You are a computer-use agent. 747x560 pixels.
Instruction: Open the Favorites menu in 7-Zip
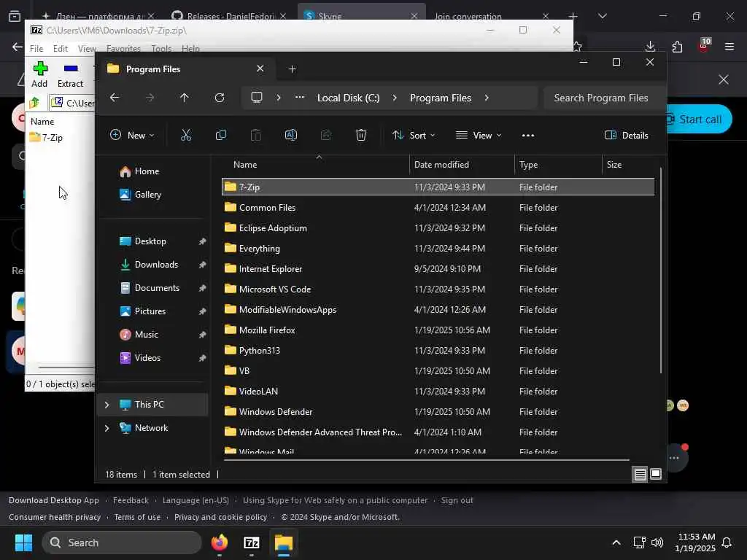pyautogui.click(x=123, y=49)
